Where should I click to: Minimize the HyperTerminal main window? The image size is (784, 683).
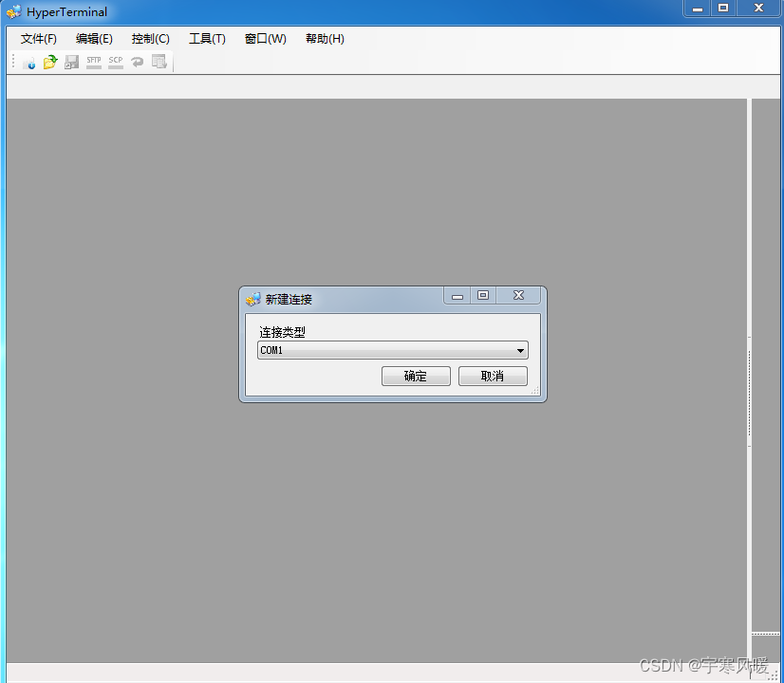(x=698, y=9)
